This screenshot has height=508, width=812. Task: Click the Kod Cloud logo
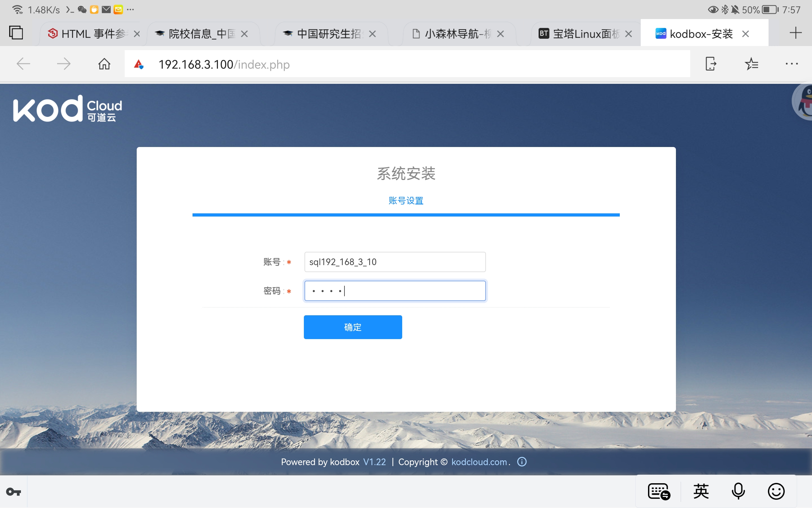68,109
